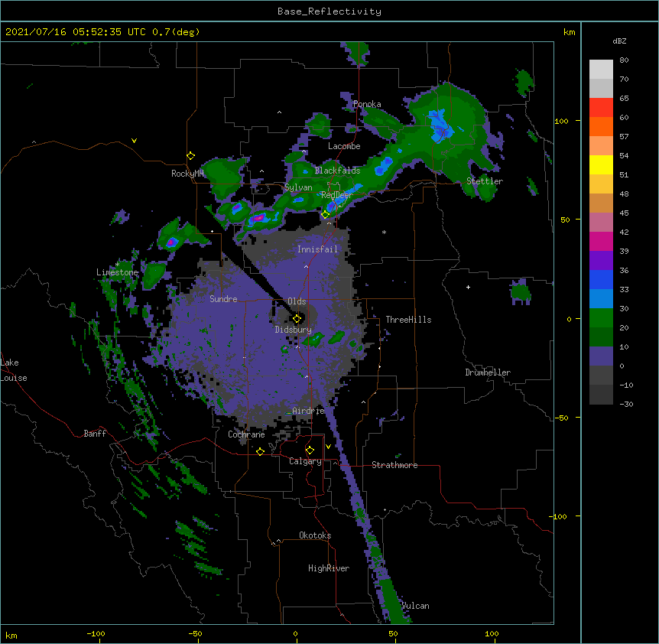Viewport: 659px width, 644px height.
Task: Click the Lake Louise label
Action: click(14, 370)
